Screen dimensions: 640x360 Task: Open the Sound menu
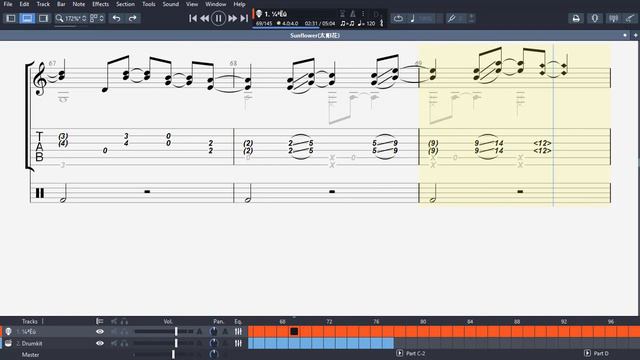[x=171, y=4]
